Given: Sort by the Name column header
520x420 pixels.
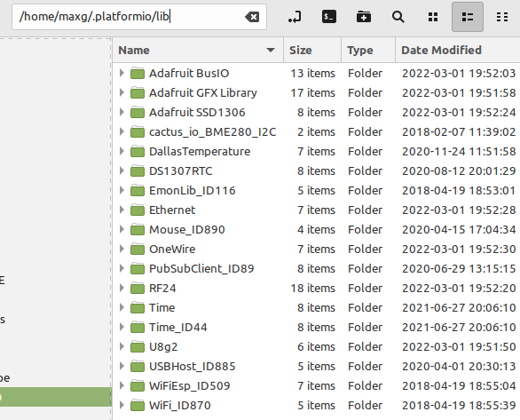Looking at the screenshot, I should pyautogui.click(x=198, y=50).
